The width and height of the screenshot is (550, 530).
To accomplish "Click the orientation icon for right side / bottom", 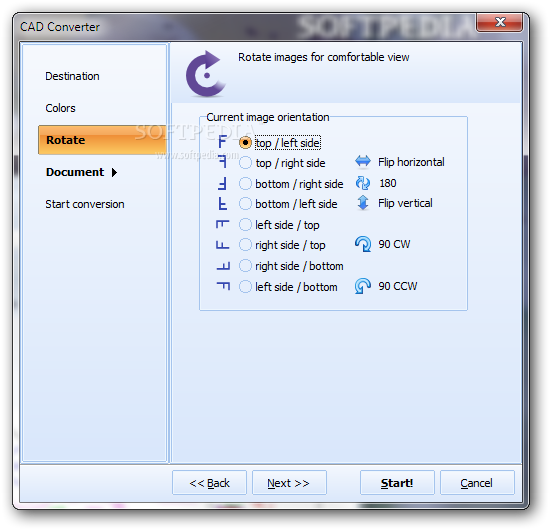I will [x=223, y=266].
